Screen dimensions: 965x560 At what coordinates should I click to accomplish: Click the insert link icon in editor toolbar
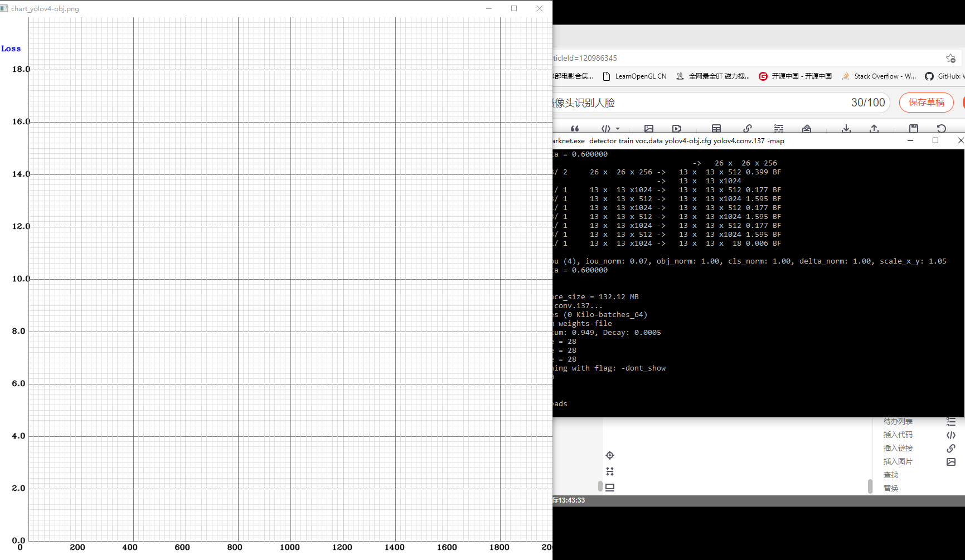(x=748, y=129)
